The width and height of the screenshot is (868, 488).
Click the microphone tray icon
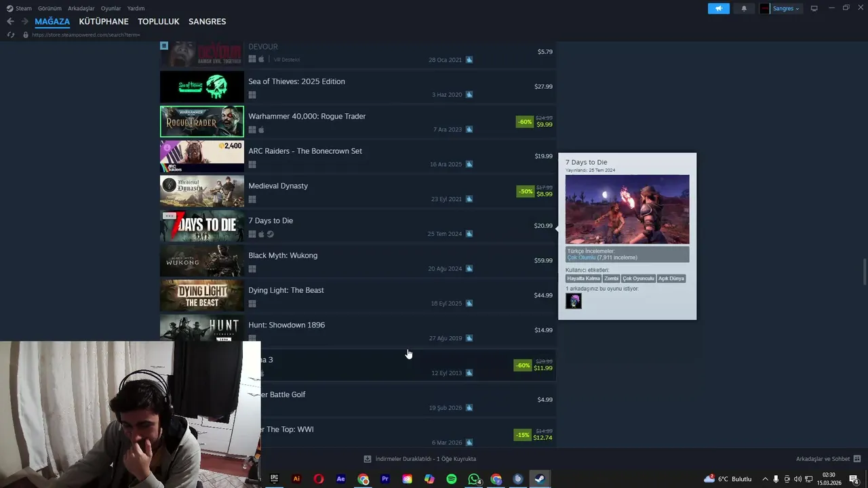coord(776,479)
